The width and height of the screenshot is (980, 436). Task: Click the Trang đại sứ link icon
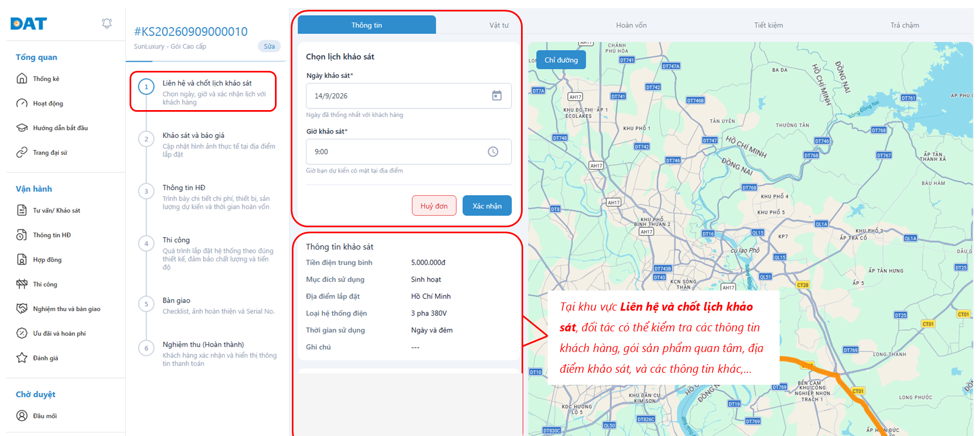22,152
